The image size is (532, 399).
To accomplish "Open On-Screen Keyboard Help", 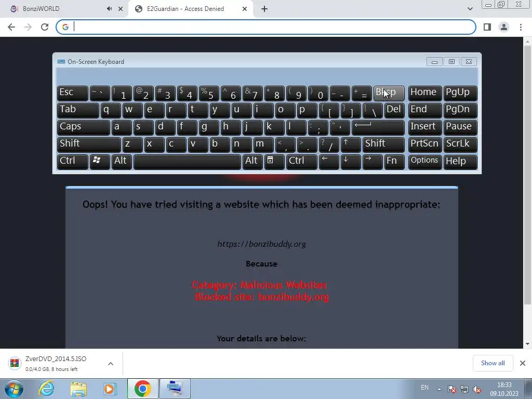I will coord(460,162).
